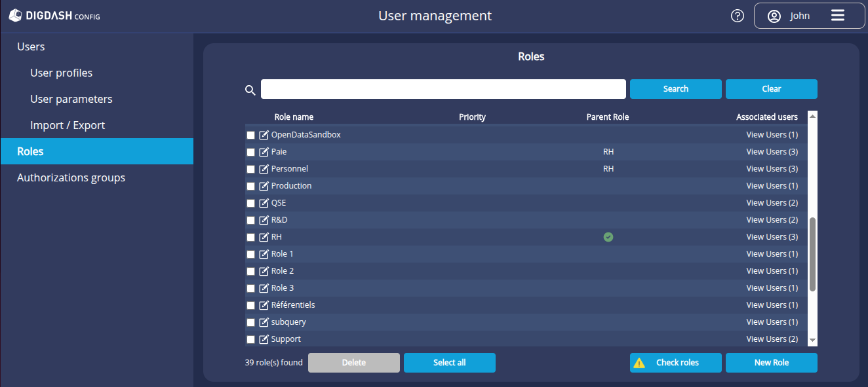Select the edit pencil icon for RH role
Screen dimensions: 868x387
click(x=263, y=237)
